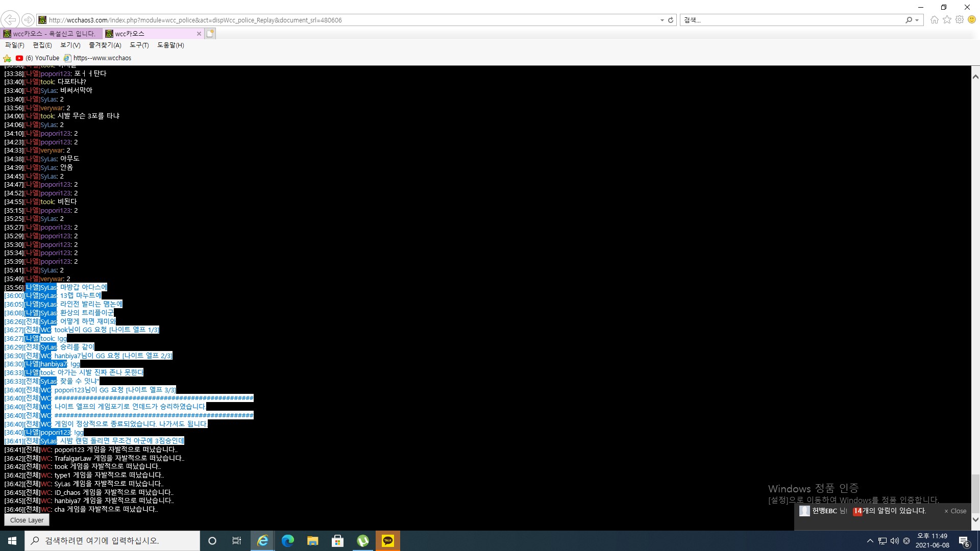Expand the search provider dropdown arrow
Screen dimensions: 980x551
point(917,20)
